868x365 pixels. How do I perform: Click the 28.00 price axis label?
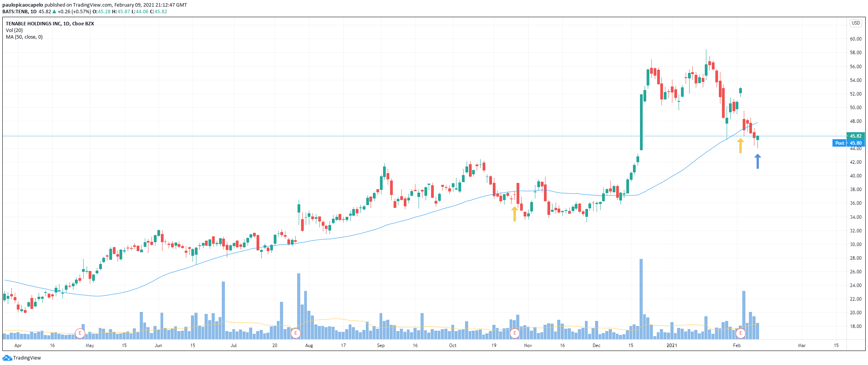[x=856, y=258]
